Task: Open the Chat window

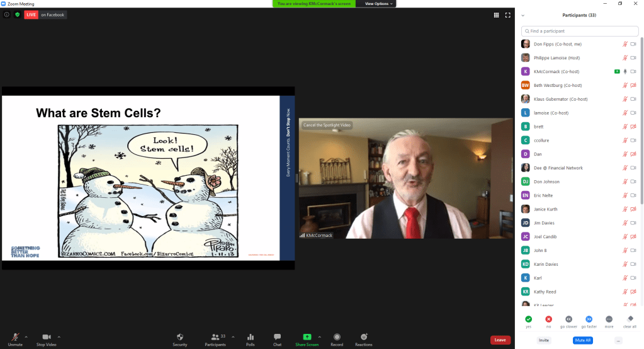Action: [x=277, y=337]
